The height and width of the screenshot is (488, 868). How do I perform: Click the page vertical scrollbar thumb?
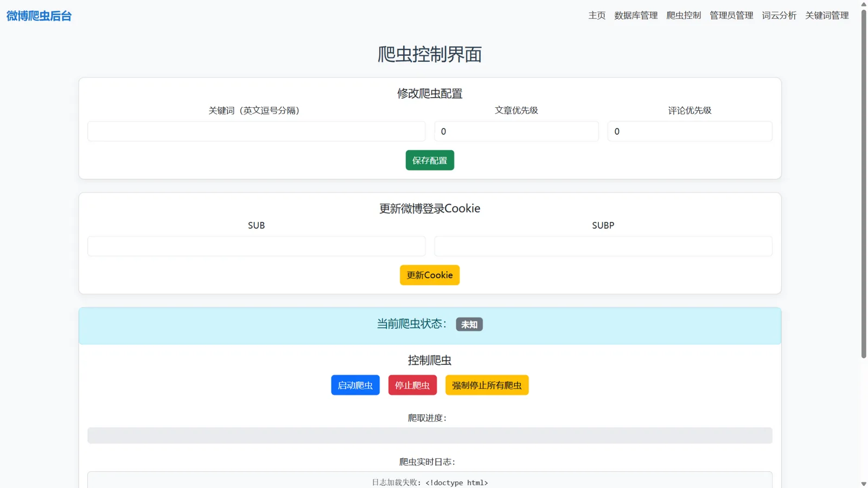click(x=864, y=183)
